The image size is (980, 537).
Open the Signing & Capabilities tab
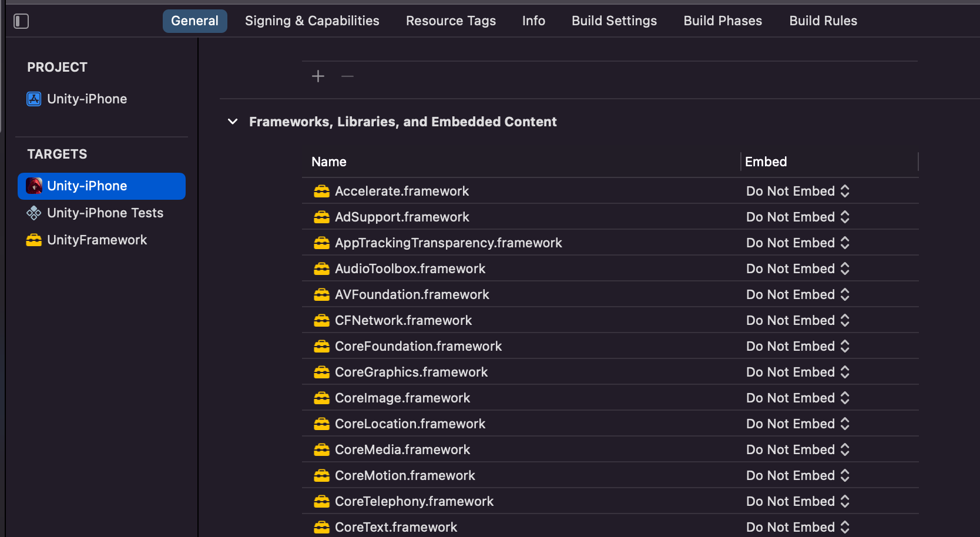click(x=312, y=21)
